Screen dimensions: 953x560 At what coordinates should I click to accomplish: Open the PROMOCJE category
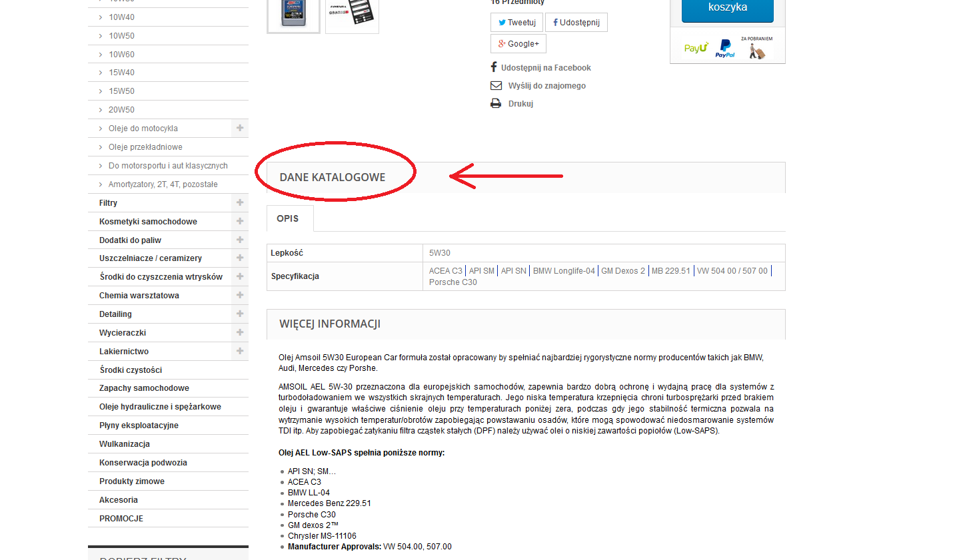[x=121, y=519]
